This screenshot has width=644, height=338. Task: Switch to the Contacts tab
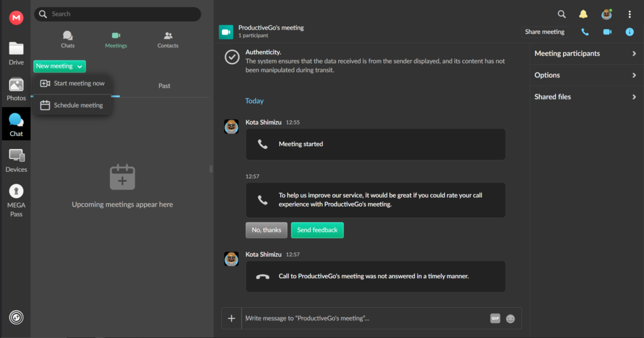167,40
